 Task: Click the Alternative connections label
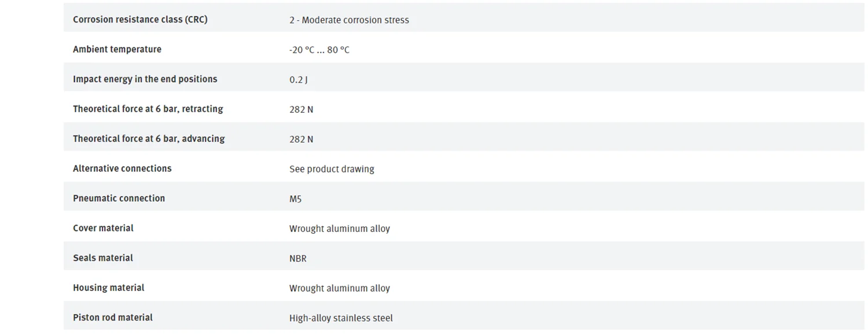point(122,168)
